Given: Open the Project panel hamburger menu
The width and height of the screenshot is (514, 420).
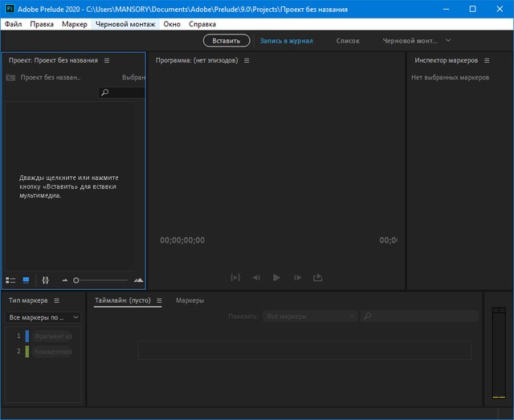Looking at the screenshot, I should pos(107,60).
